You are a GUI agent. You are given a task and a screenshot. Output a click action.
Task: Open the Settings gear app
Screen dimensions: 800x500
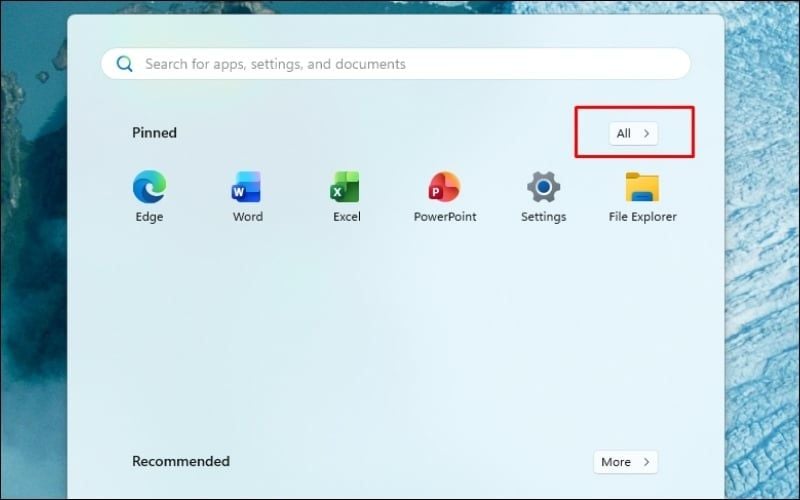[543, 196]
